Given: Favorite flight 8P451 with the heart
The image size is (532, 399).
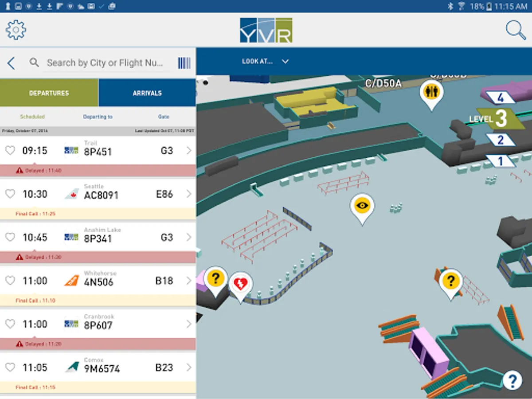Looking at the screenshot, I should (x=10, y=151).
